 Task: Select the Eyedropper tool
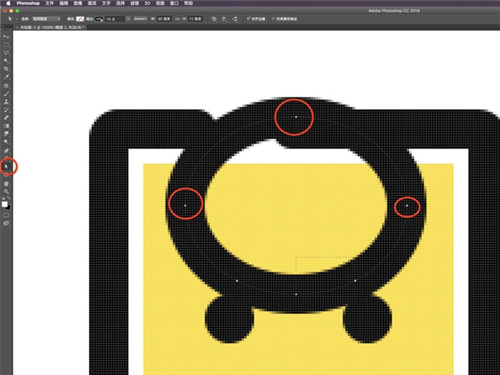(x=6, y=77)
